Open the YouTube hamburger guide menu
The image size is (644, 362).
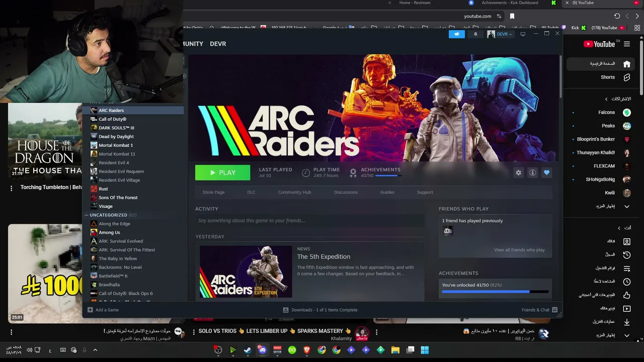[x=627, y=44]
